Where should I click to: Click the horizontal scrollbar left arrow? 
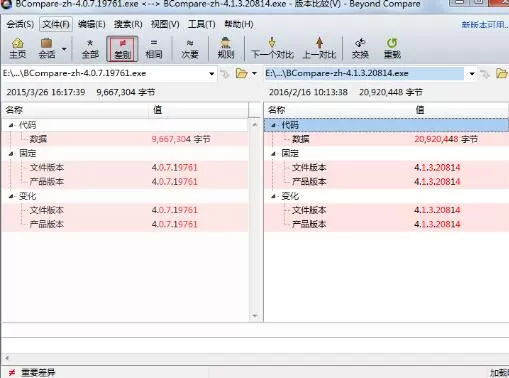point(7,358)
